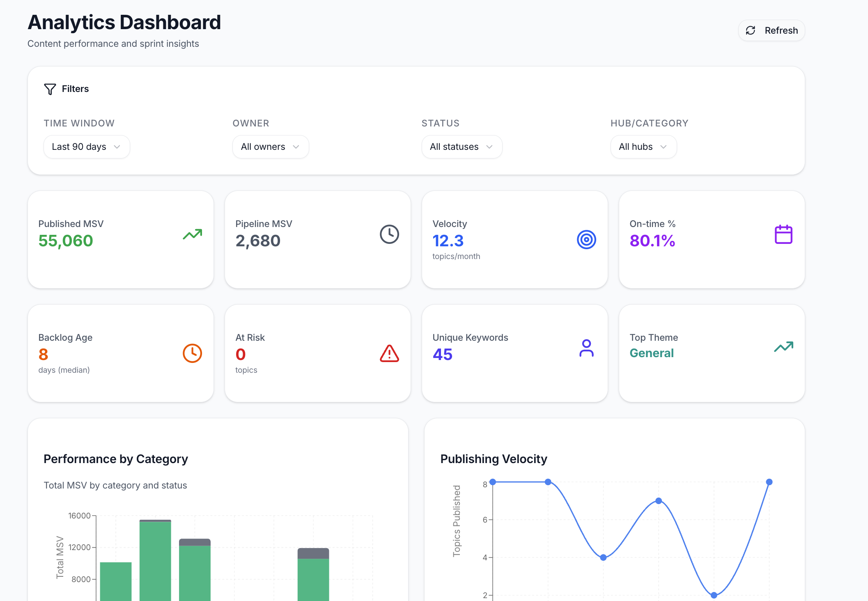Click the clock icon on the Pipeline MSV card

click(389, 234)
